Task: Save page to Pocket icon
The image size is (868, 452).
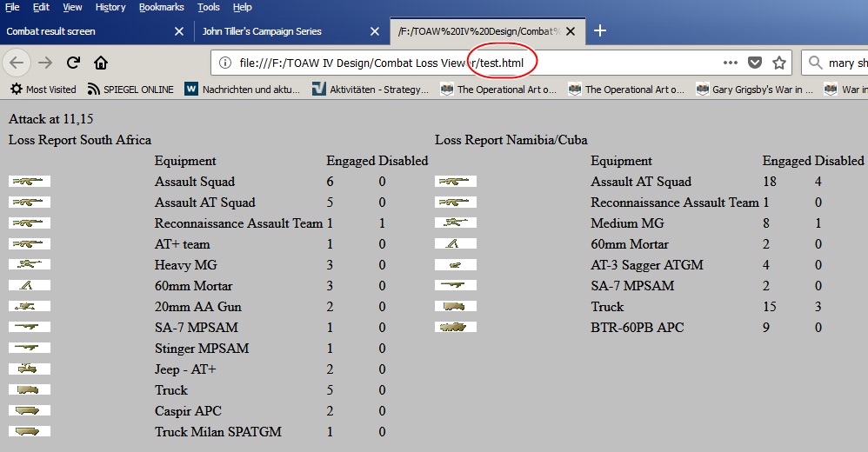Action: pos(755,63)
